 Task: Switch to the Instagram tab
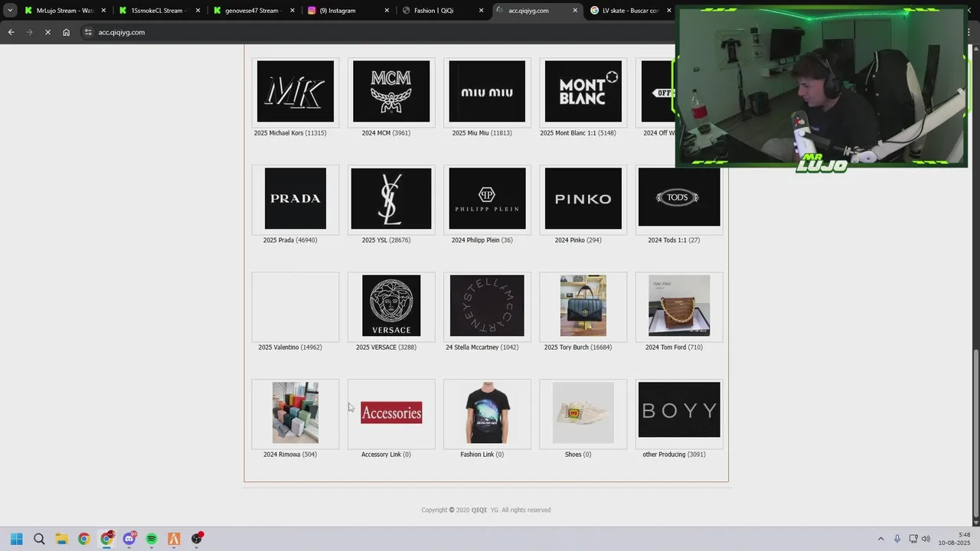point(346,11)
